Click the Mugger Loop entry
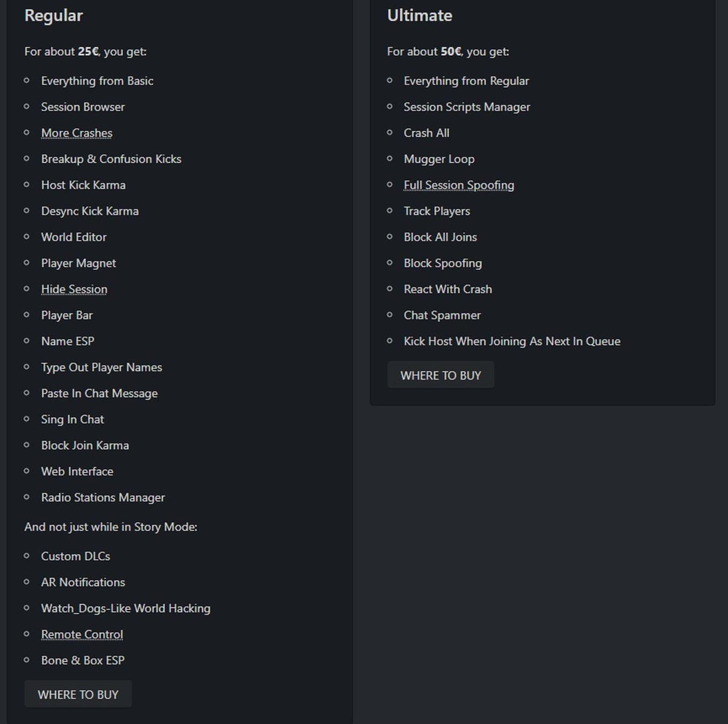The width and height of the screenshot is (728, 724). click(439, 159)
